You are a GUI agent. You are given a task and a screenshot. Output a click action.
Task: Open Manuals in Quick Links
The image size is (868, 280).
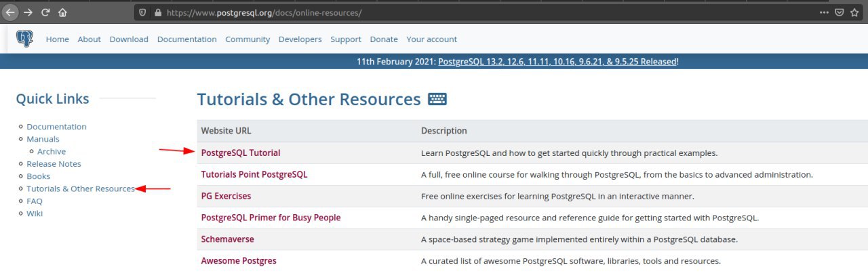(x=43, y=139)
